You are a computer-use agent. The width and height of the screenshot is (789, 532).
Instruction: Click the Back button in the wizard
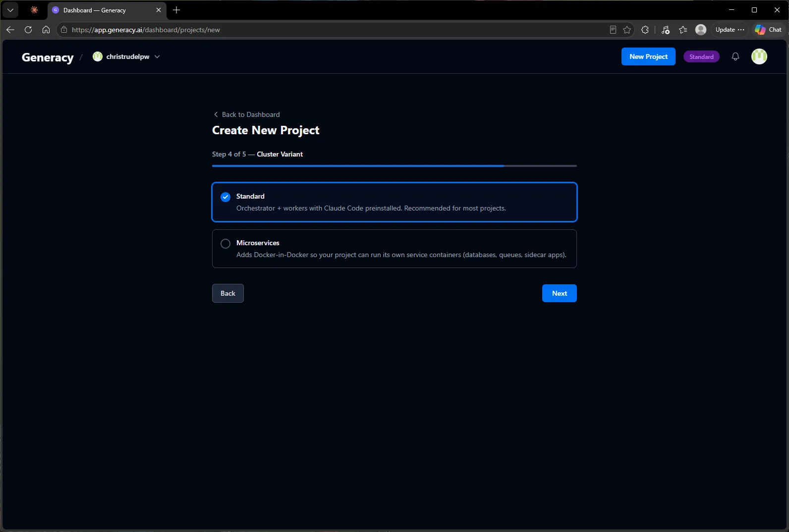tap(228, 293)
